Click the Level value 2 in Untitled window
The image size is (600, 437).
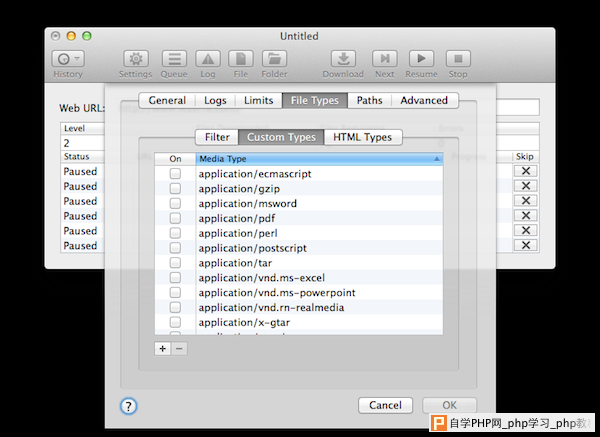(x=67, y=143)
